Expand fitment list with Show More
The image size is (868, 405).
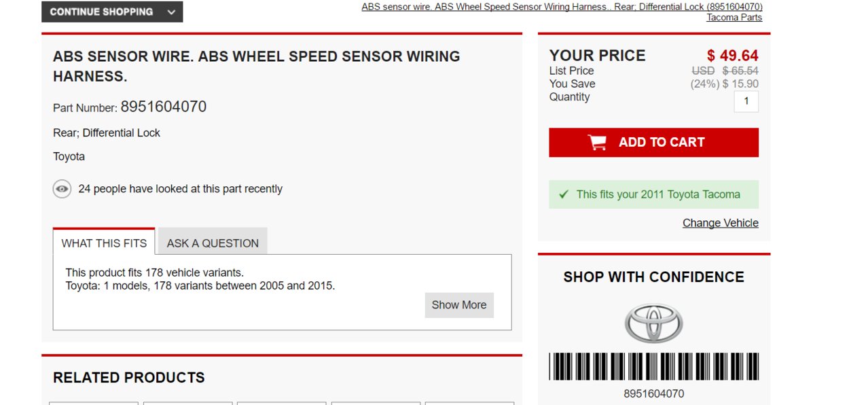click(x=459, y=305)
